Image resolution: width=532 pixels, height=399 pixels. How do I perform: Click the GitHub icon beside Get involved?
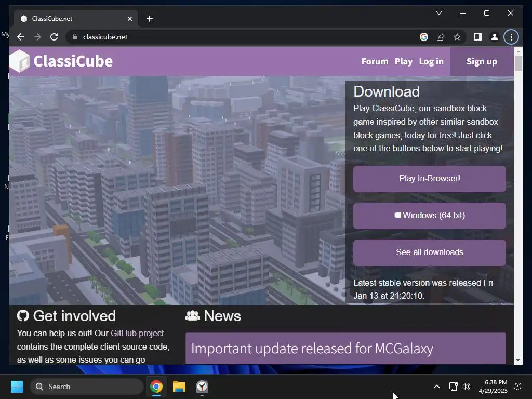tap(23, 316)
